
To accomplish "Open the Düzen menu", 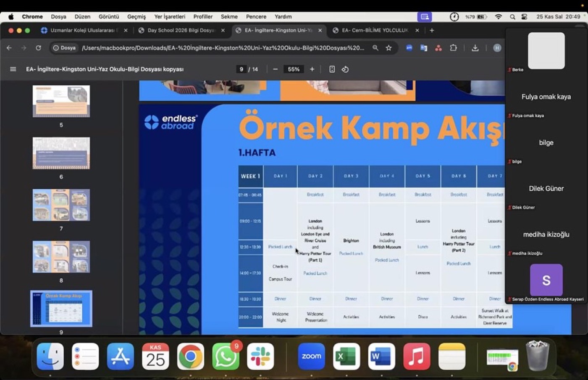I will pyautogui.click(x=82, y=17).
